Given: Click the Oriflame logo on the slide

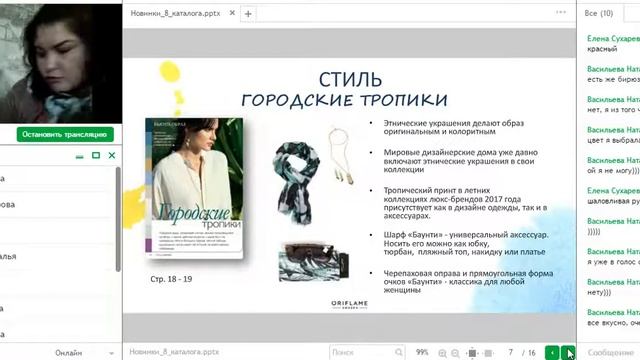Looking at the screenshot, I should (349, 304).
